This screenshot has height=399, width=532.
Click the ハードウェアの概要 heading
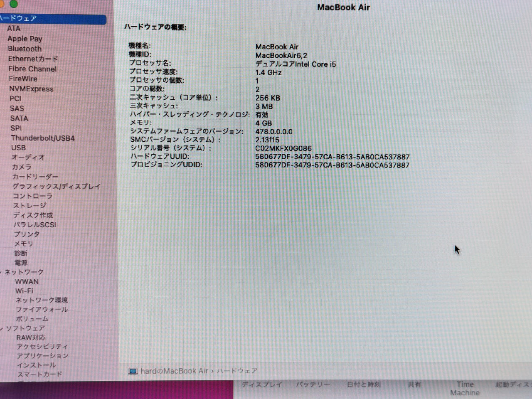click(x=155, y=27)
